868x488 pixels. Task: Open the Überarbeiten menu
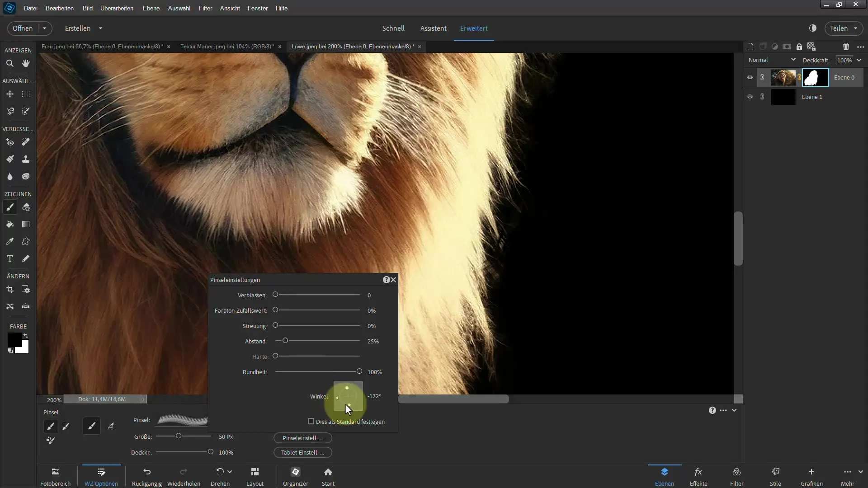pos(117,8)
